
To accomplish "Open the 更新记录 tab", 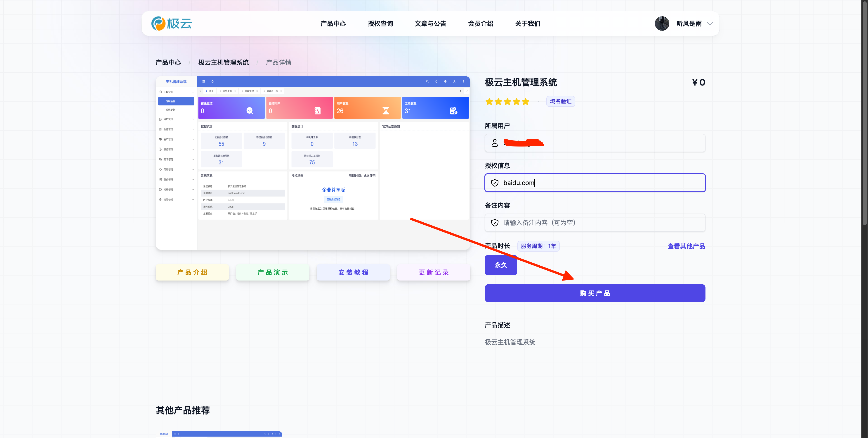I will 434,272.
